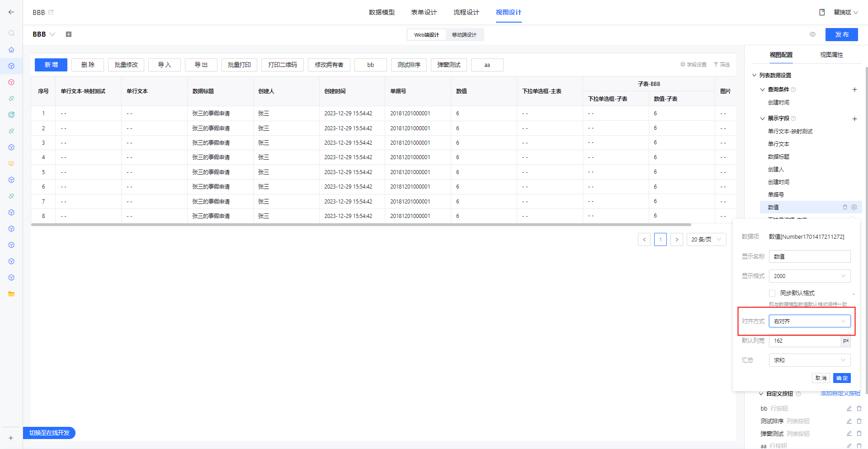Open the 视图配置 panel tab
The image size is (868, 449).
pyautogui.click(x=781, y=55)
